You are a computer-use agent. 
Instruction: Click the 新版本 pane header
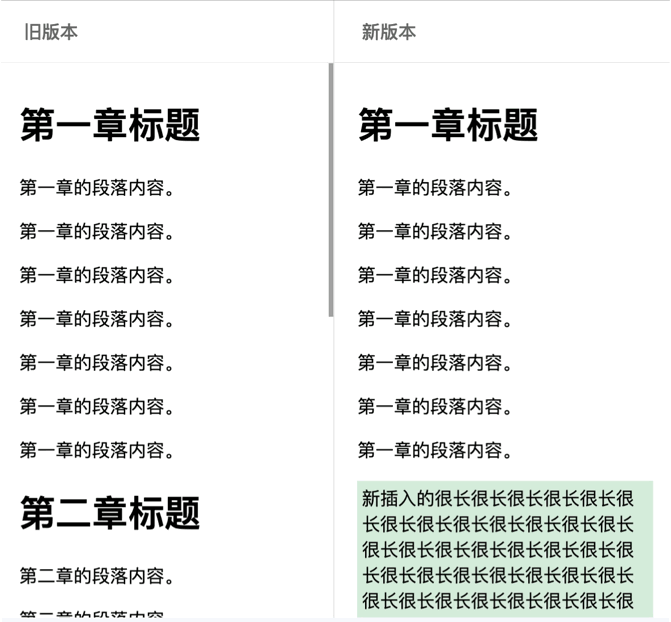coord(388,32)
